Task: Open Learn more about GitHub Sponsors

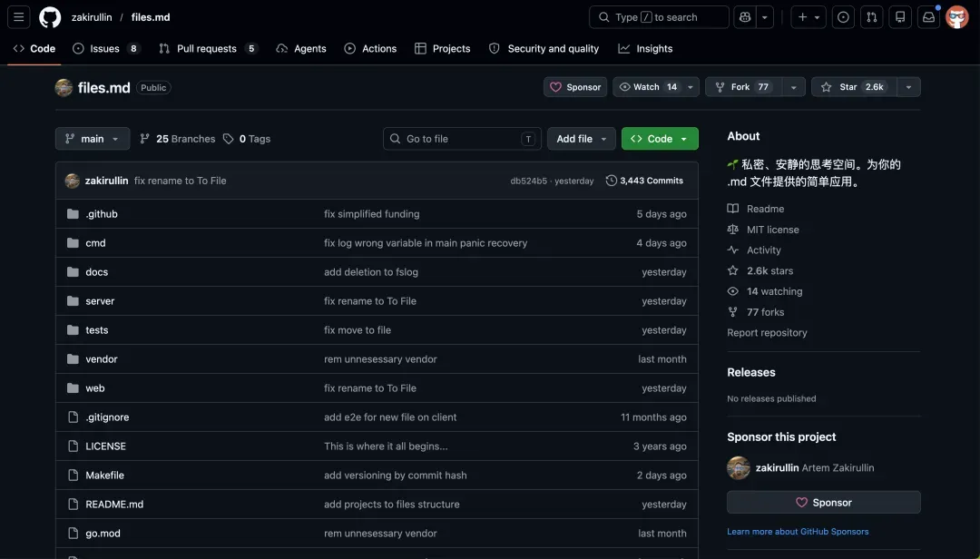Action: click(798, 532)
